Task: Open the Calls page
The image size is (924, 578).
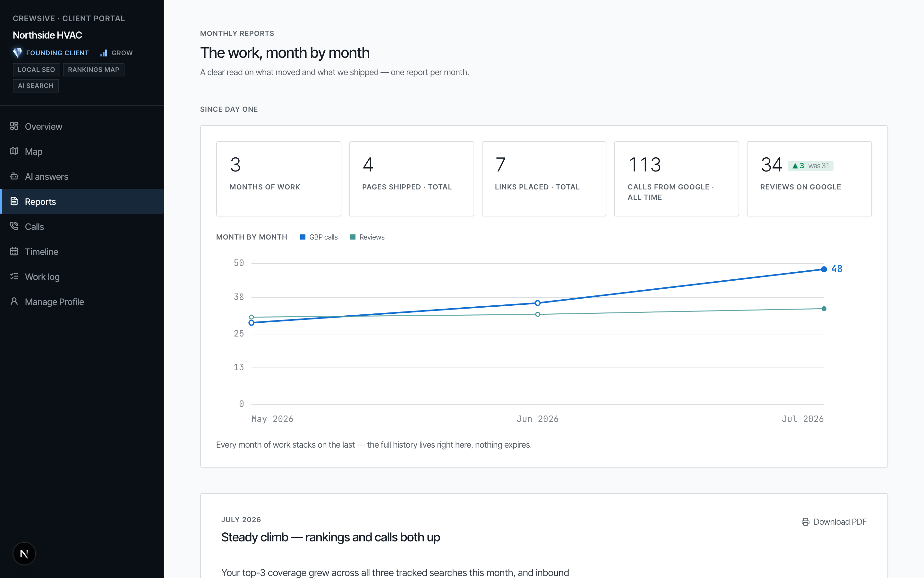Action: (x=82, y=227)
